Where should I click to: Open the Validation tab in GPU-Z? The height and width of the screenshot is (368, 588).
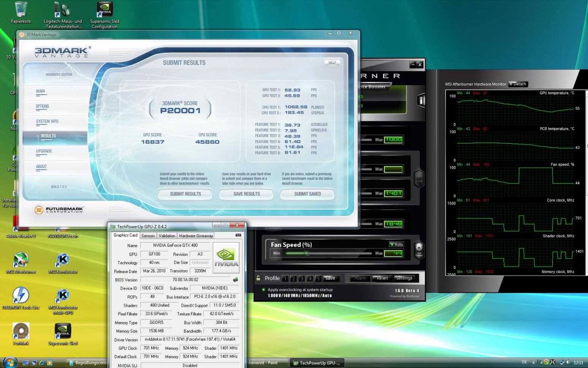tap(167, 236)
